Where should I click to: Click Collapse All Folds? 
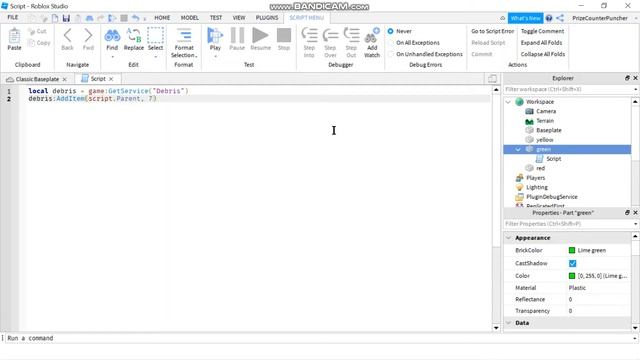(x=542, y=54)
